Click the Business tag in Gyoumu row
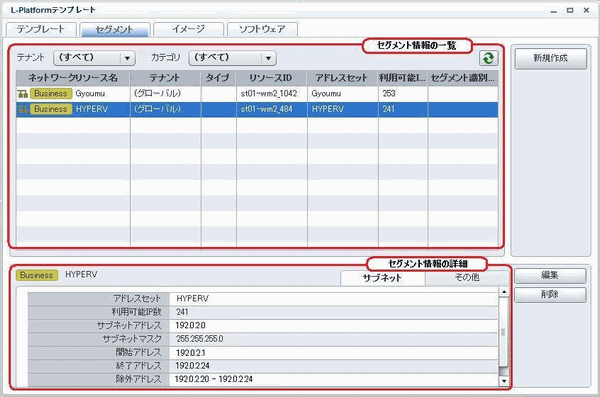This screenshot has width=600, height=397. coord(51,93)
